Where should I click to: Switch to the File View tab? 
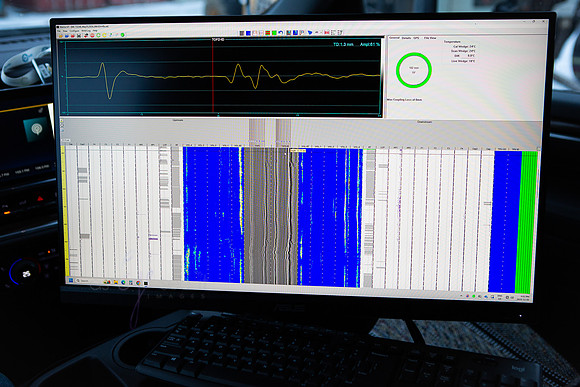point(430,38)
